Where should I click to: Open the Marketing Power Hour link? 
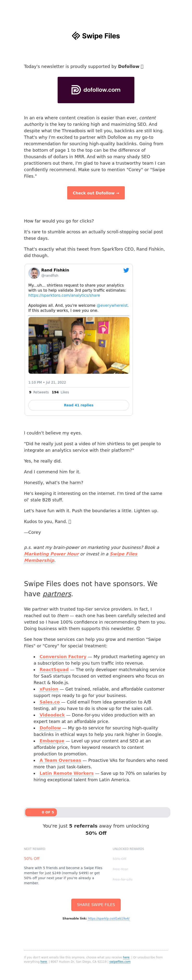tap(51, 553)
